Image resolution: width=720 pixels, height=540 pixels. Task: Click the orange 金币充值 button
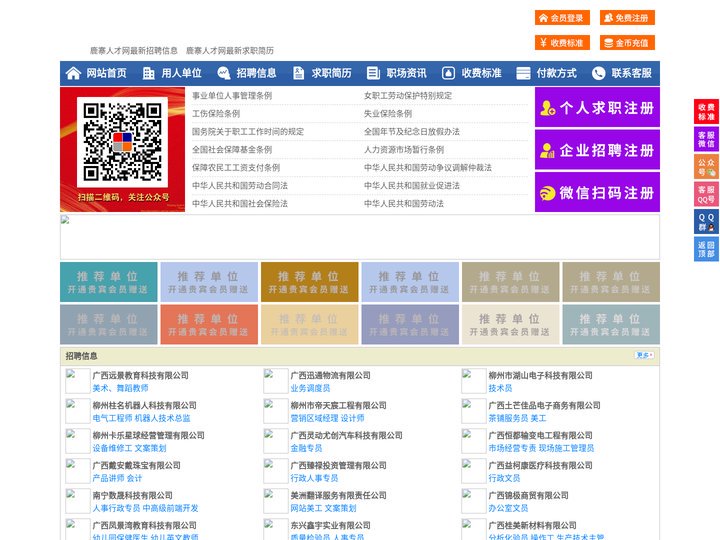coord(627,43)
